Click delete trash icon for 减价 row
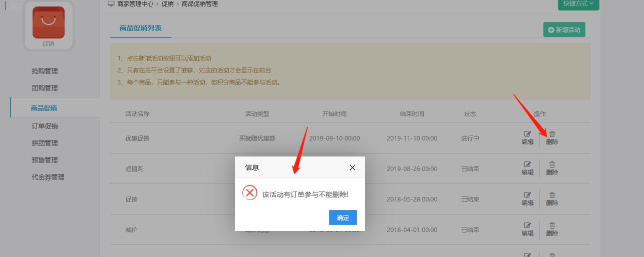 pyautogui.click(x=552, y=225)
